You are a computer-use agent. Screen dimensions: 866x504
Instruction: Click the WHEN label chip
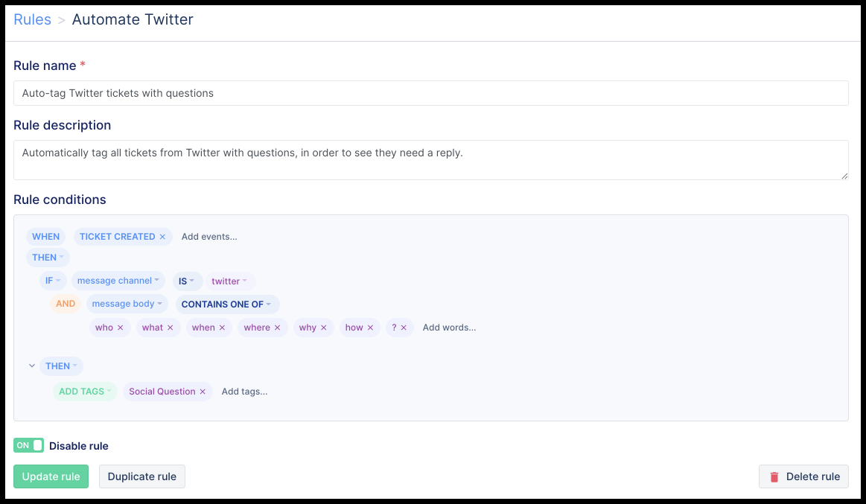pos(46,237)
